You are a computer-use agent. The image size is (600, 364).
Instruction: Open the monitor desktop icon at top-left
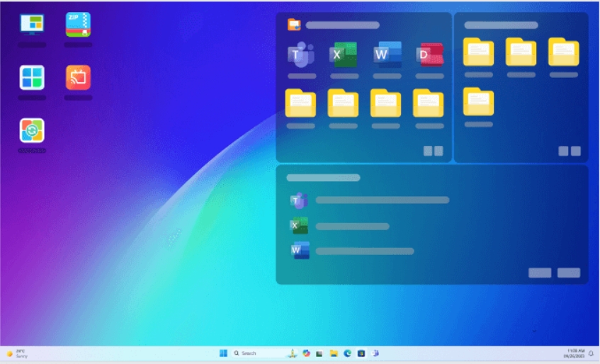click(x=32, y=25)
